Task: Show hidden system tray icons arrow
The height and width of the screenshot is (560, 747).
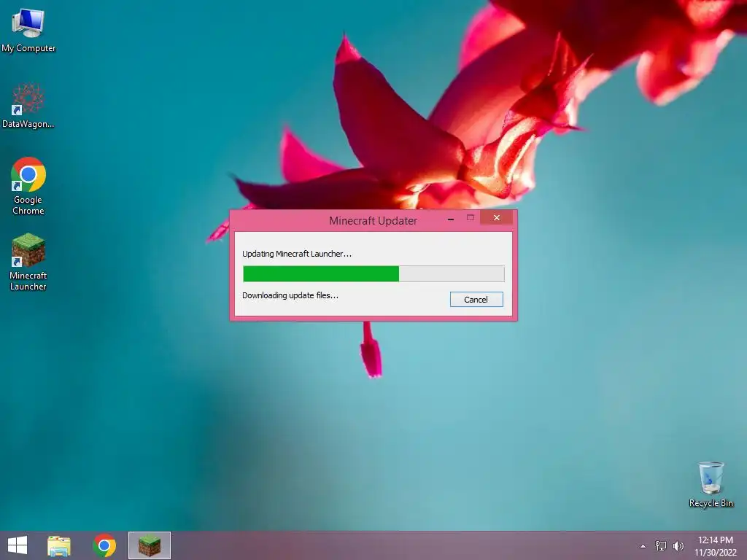Action: point(643,546)
